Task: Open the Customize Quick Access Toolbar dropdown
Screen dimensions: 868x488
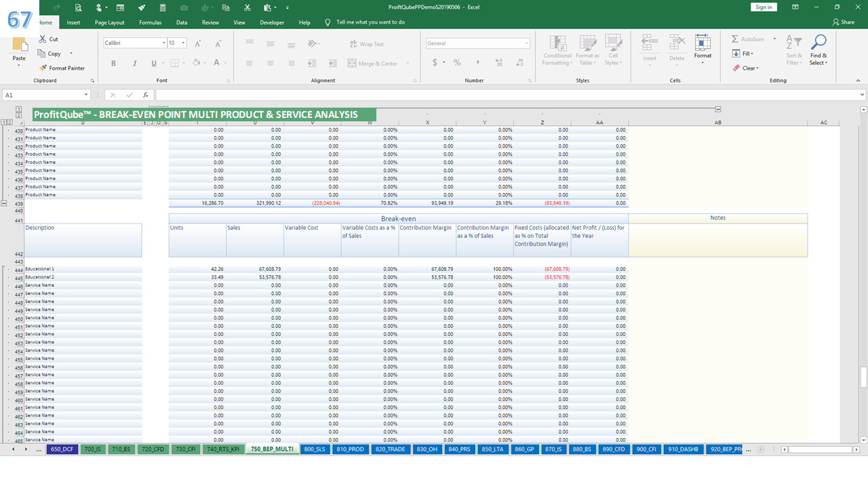Action: (x=287, y=7)
